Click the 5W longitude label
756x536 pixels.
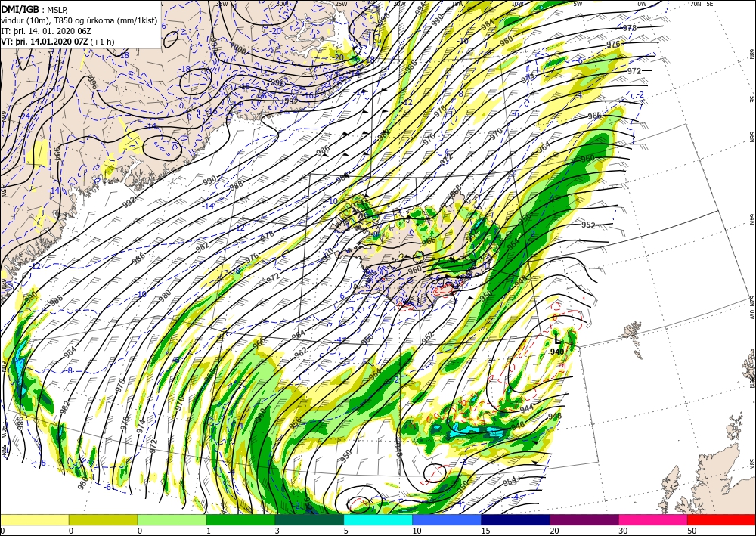coord(578,3)
